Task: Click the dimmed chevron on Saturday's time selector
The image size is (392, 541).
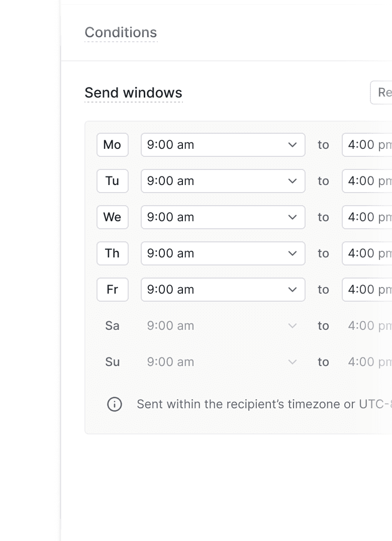Action: tap(292, 326)
